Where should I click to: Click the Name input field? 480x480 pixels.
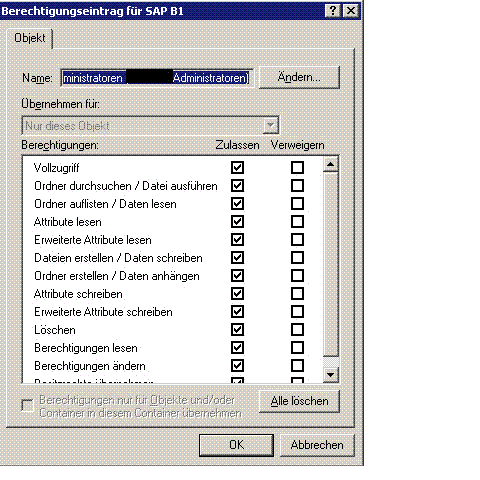(157, 78)
